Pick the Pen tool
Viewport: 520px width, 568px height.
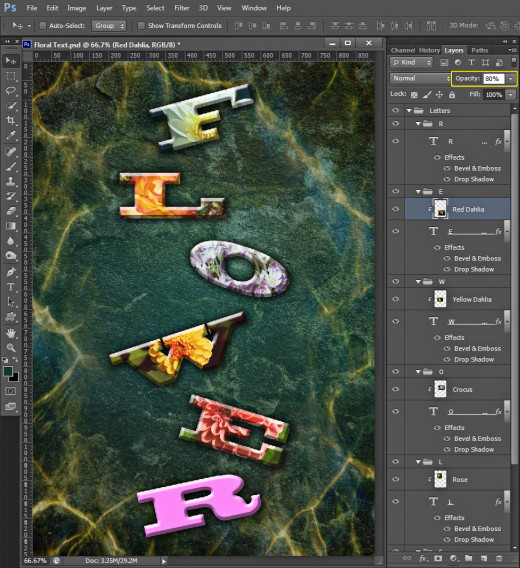click(11, 272)
